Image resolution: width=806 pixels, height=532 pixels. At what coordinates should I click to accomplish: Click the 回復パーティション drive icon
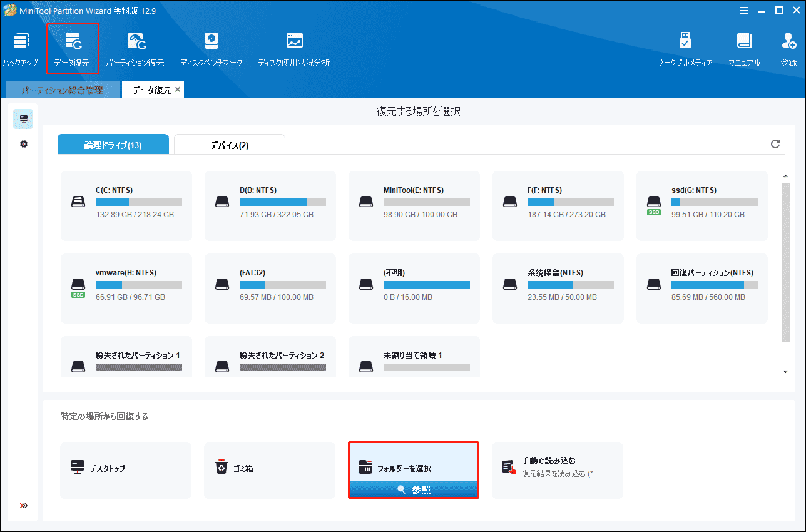coord(654,284)
